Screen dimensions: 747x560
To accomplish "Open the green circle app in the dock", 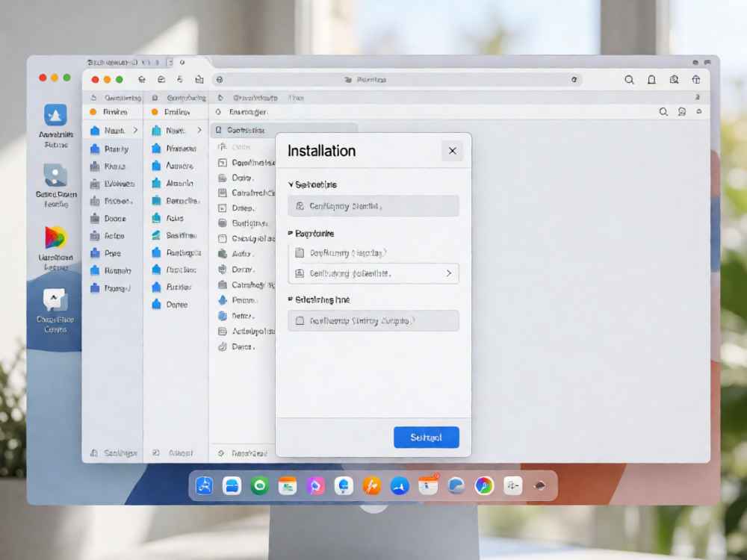I will click(x=260, y=486).
